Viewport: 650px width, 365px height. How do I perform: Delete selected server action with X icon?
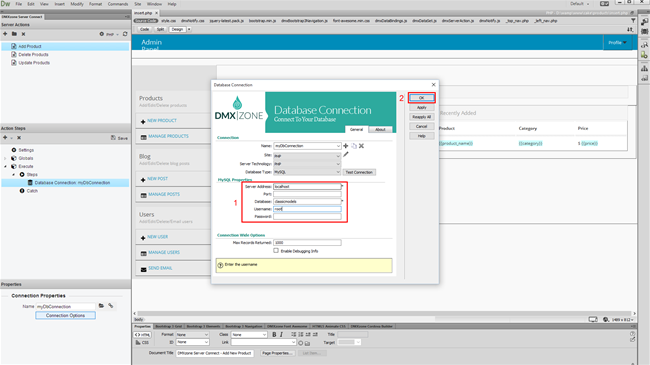click(x=23, y=34)
